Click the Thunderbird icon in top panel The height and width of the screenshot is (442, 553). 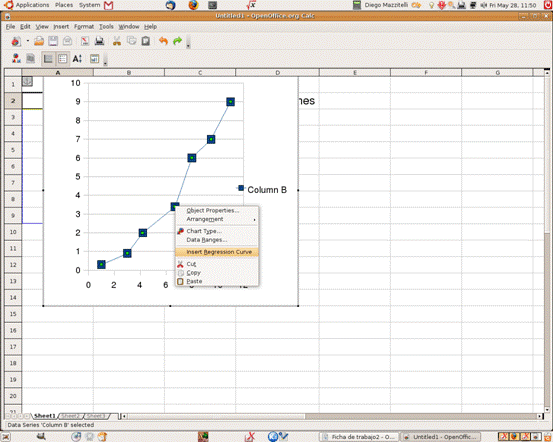point(171,5)
